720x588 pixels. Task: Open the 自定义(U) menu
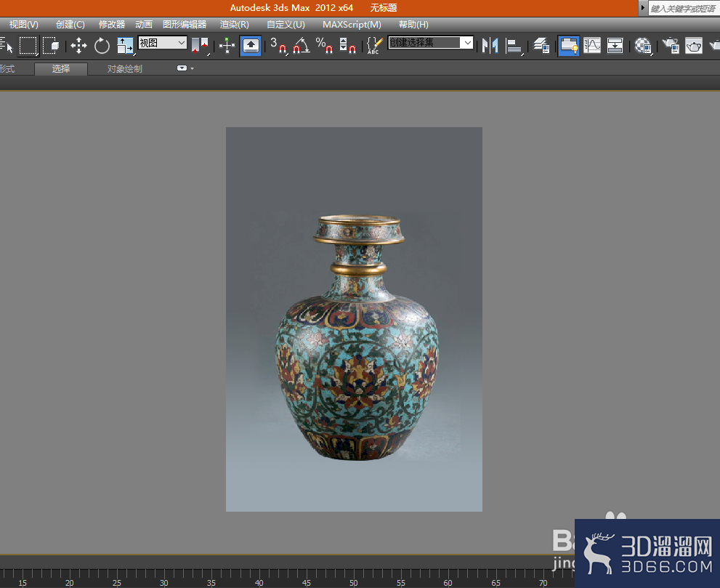286,24
